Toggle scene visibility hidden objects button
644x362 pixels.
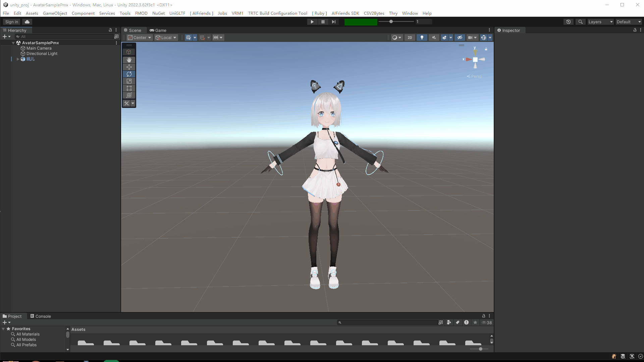pyautogui.click(x=460, y=38)
